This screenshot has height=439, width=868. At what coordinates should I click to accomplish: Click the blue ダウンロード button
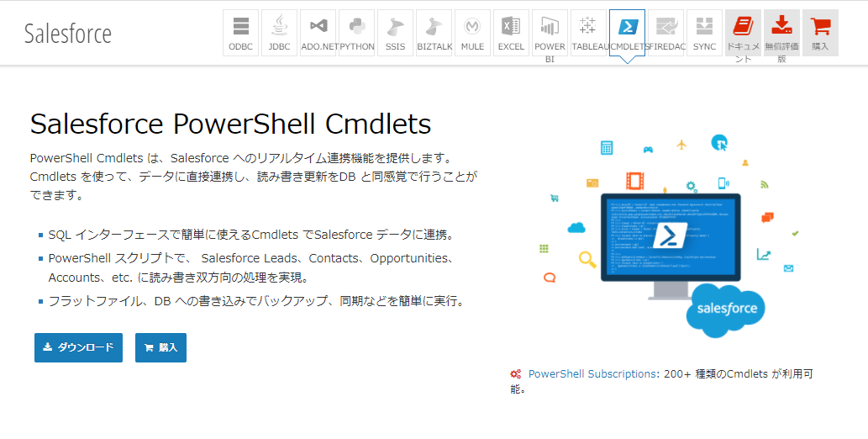pos(79,347)
